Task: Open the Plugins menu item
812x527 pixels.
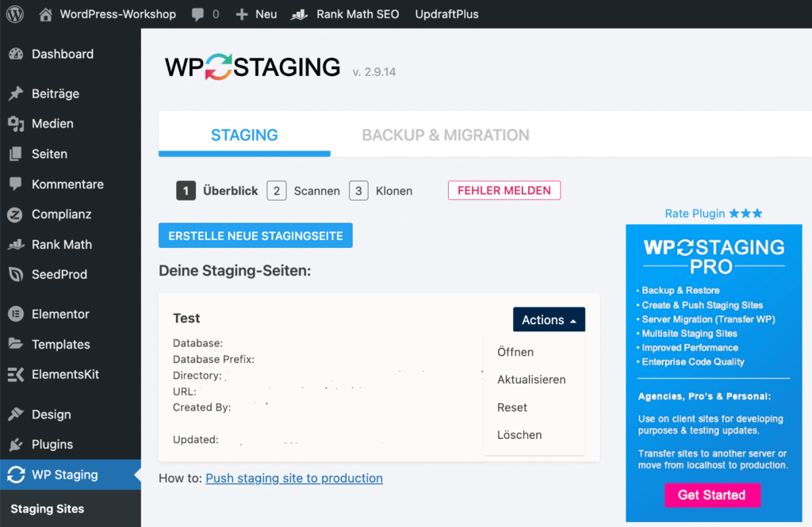Action: click(52, 444)
